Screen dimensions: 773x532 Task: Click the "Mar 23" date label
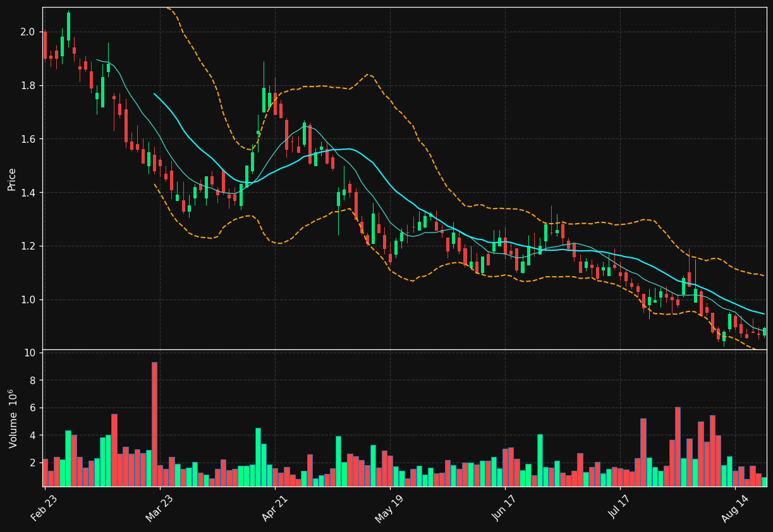tap(159, 508)
